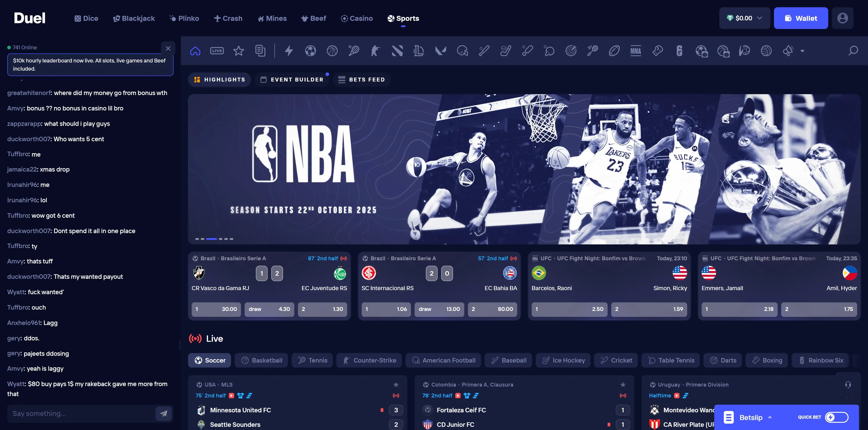Select the Counter-Strike icon in sports toolbar
The width and height of the screenshot is (868, 430).
click(x=375, y=51)
